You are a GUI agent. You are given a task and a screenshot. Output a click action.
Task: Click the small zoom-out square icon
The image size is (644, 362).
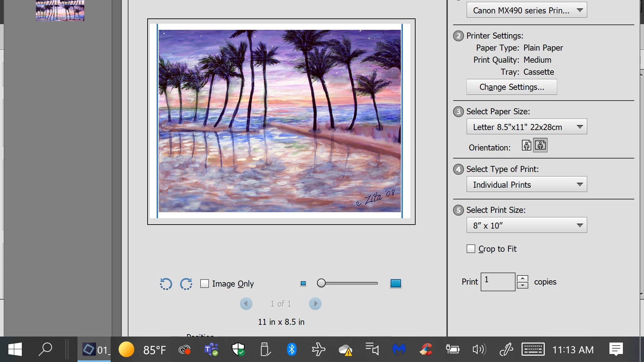click(303, 284)
